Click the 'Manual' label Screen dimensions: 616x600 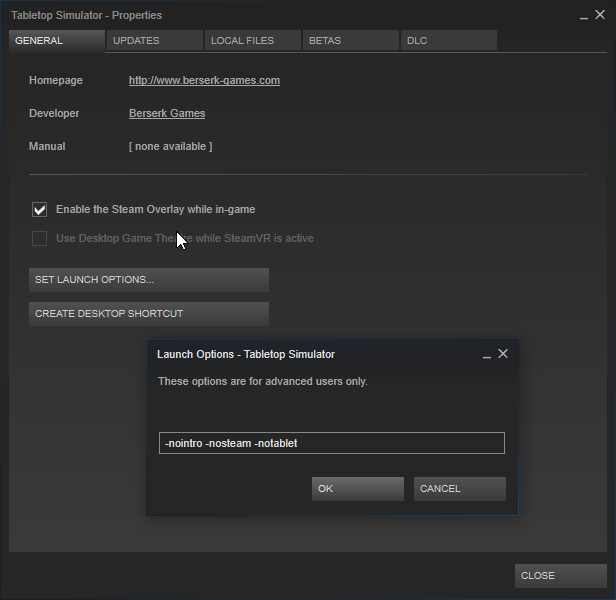[47, 147]
